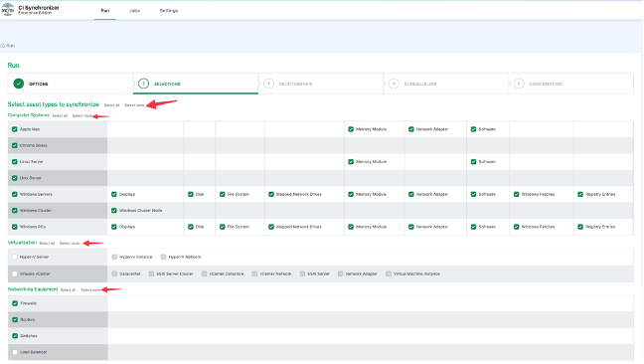Uncheck the Chrome Books checkbox
This screenshot has width=644, height=364.
[15, 145]
